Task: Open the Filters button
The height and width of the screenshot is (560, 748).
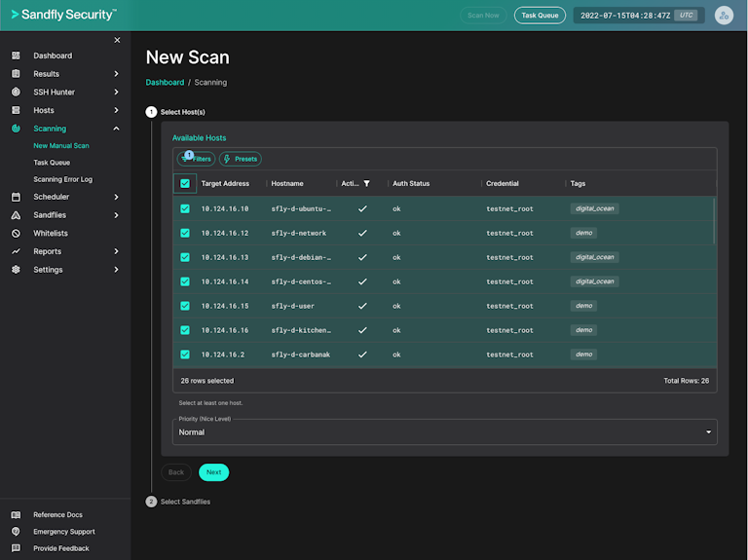Action: tap(196, 159)
